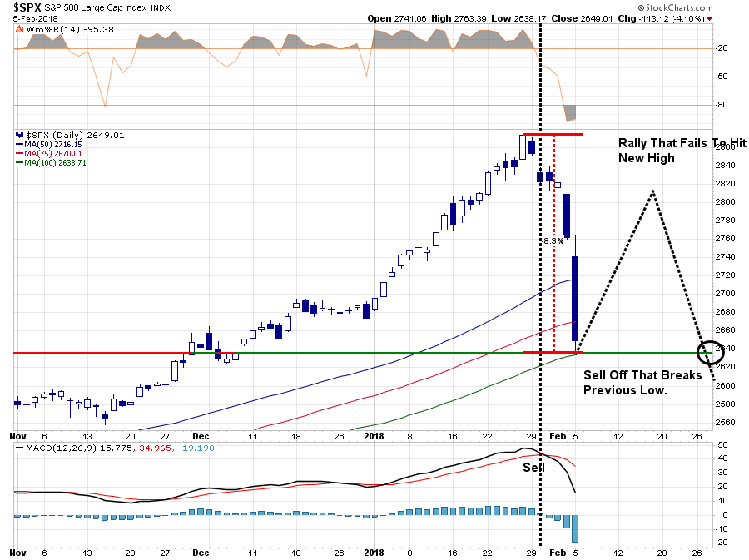This screenshot has width=749, height=560.
Task: Click the $SPX Daily candlestick legend icon
Action: (x=20, y=135)
